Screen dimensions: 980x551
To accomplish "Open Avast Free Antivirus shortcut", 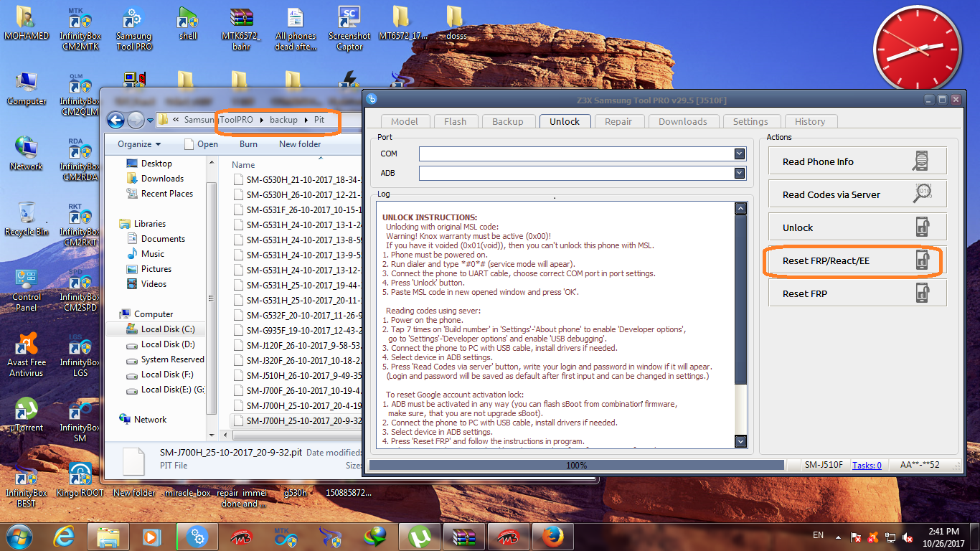I will click(27, 354).
